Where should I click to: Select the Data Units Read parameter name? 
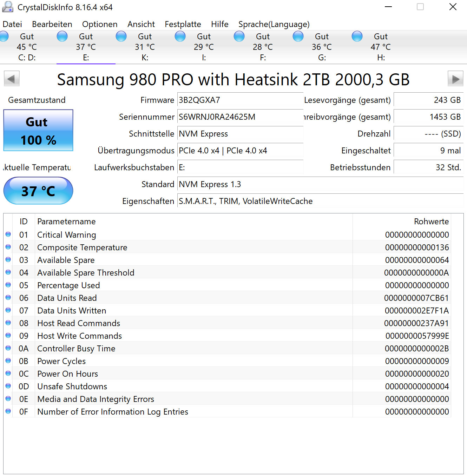pyautogui.click(x=67, y=298)
